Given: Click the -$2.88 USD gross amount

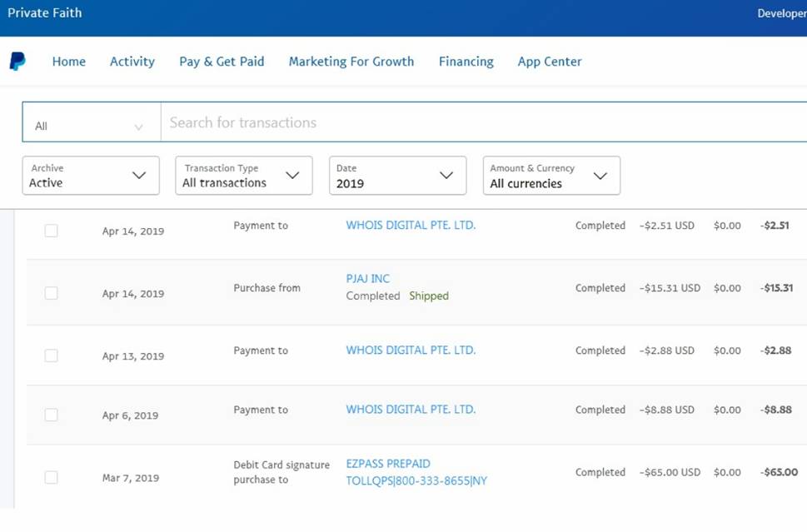Looking at the screenshot, I should pyautogui.click(x=667, y=351).
